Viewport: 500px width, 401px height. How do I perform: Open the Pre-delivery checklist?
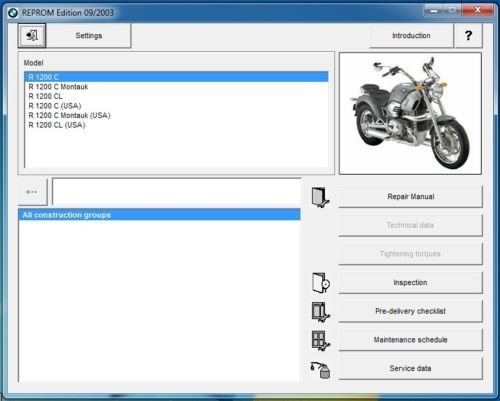click(411, 311)
